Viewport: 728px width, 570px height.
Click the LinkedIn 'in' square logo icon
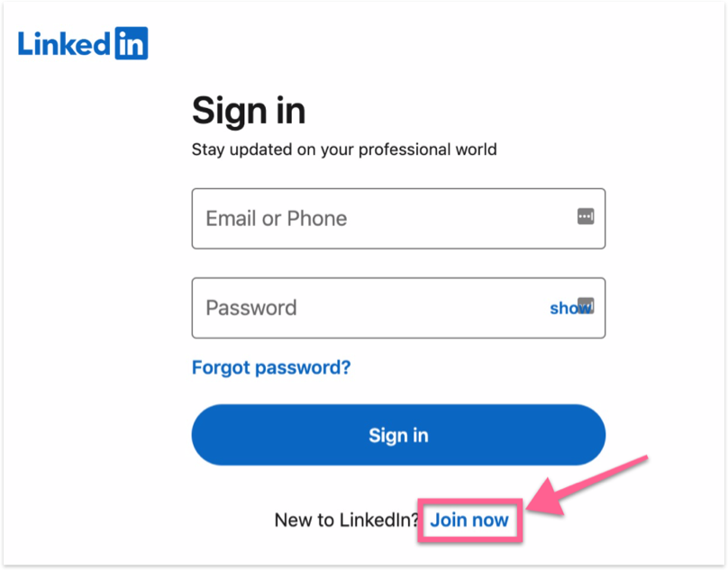(133, 43)
